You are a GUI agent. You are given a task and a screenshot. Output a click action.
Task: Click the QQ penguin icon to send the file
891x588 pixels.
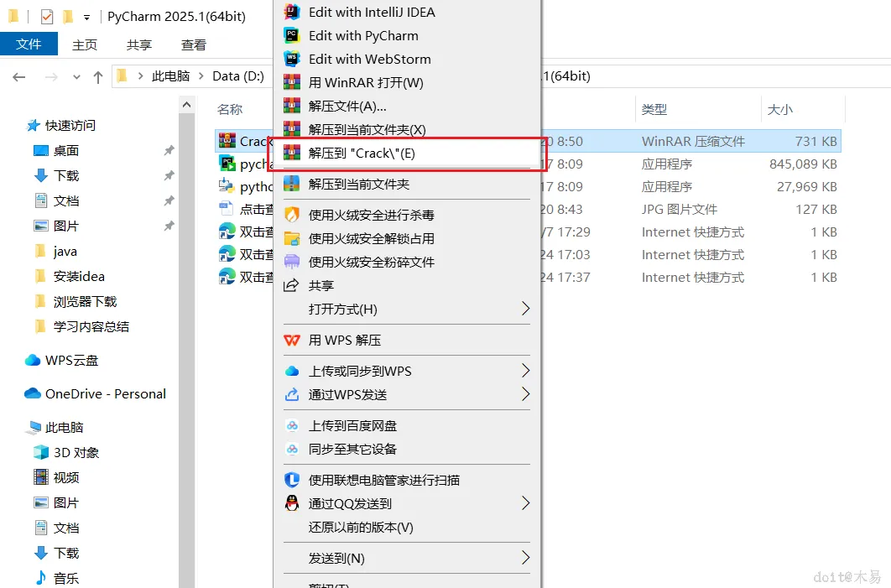point(292,503)
